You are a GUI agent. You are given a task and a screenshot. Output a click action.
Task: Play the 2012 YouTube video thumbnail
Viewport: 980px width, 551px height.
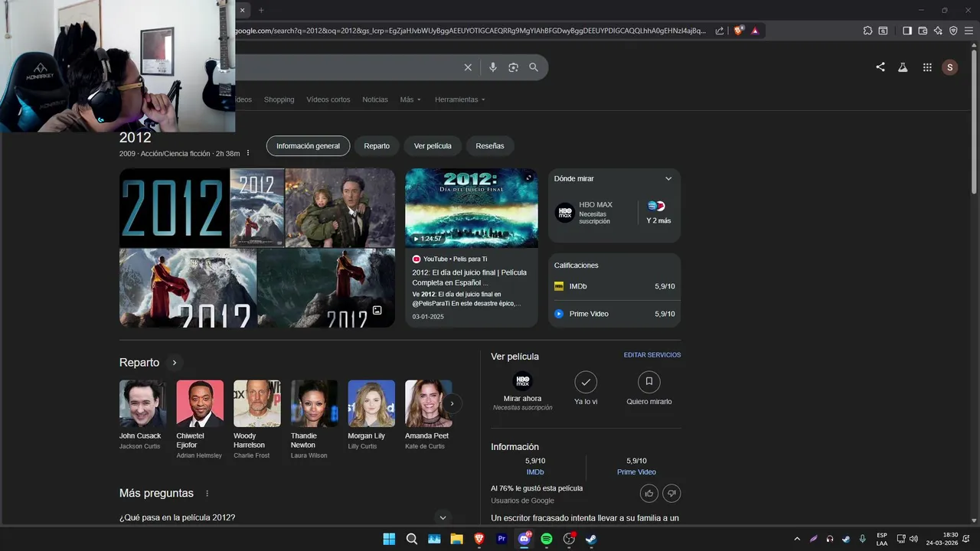pyautogui.click(x=472, y=208)
